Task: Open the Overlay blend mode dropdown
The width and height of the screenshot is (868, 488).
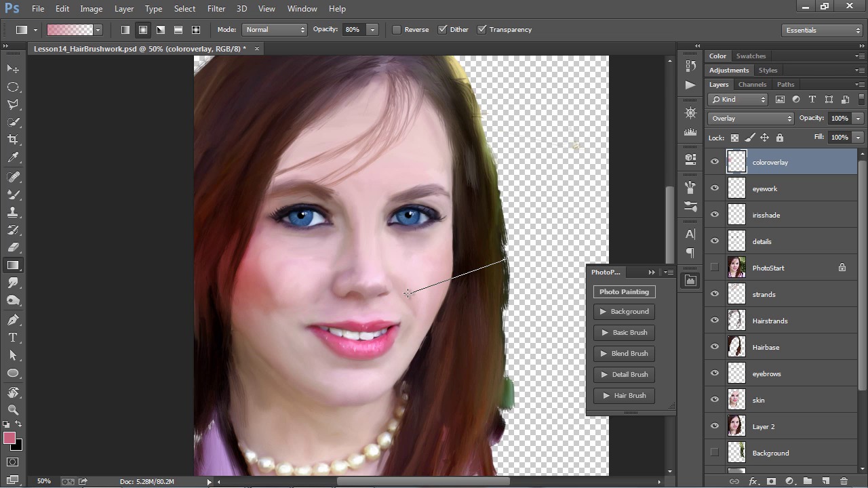Action: (x=750, y=119)
